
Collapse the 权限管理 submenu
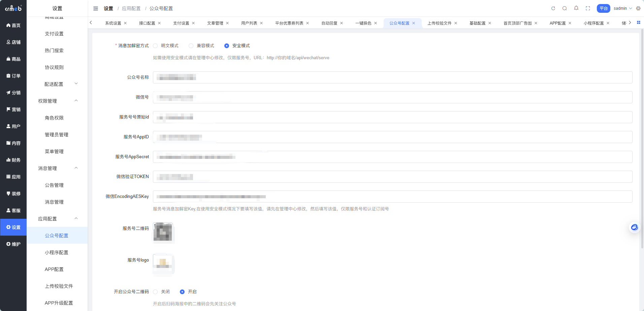(x=57, y=101)
